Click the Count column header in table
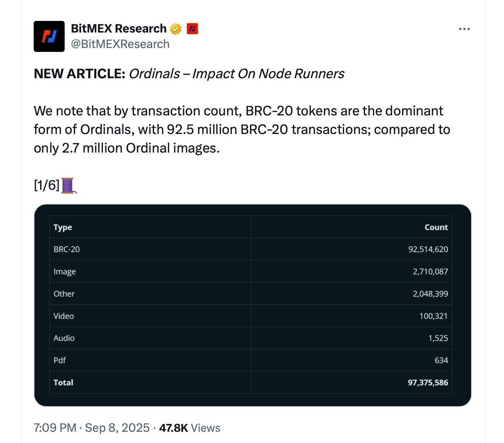Screen dimensions: 504x443 pos(436,227)
